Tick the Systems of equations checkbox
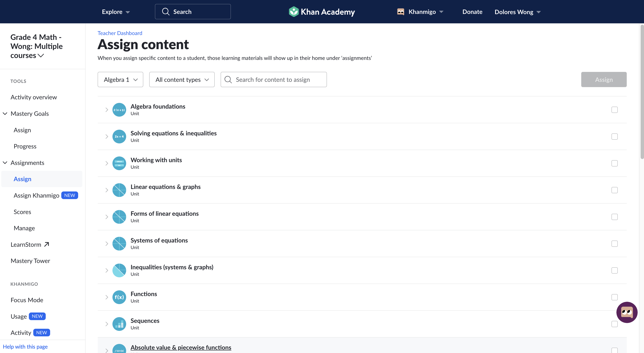Screen dimensions: 644x353 615,244
